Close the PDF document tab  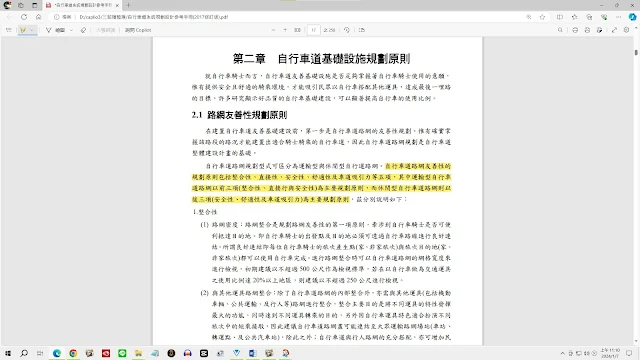coord(117,5)
